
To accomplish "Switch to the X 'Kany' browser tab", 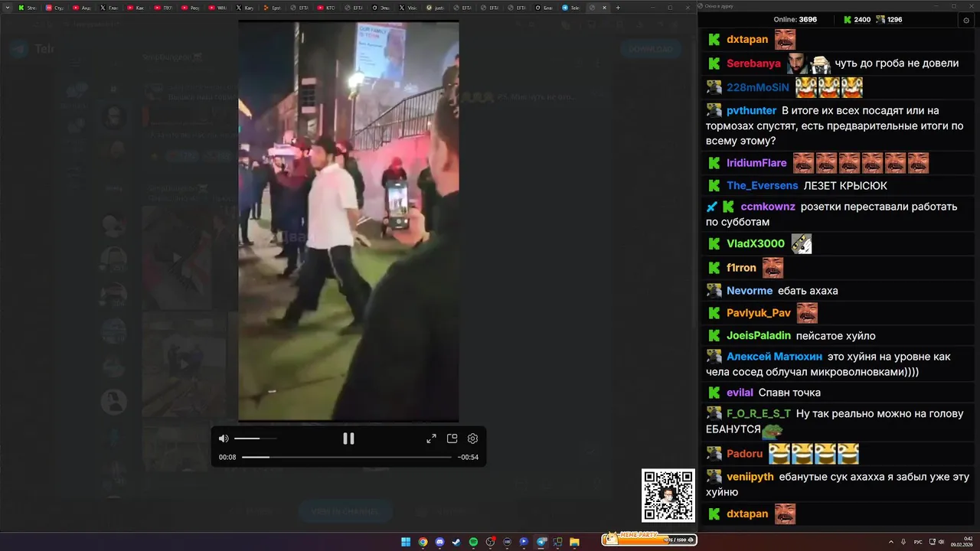I will [x=246, y=8].
